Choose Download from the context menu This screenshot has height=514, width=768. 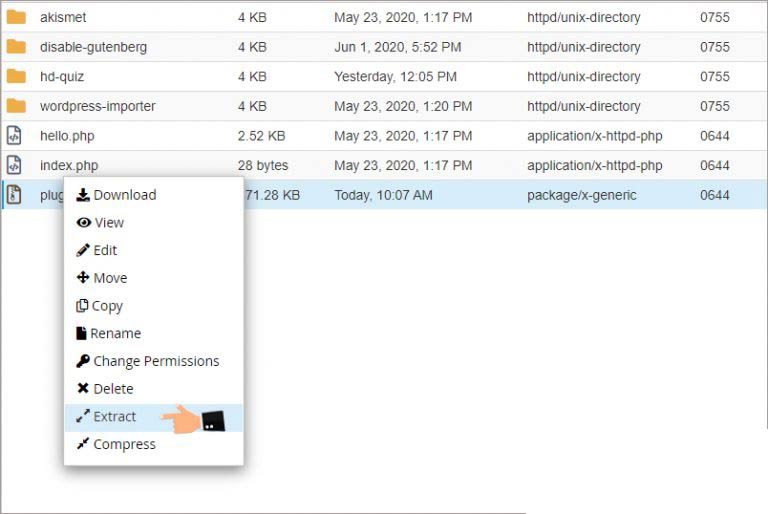[x=153, y=195]
